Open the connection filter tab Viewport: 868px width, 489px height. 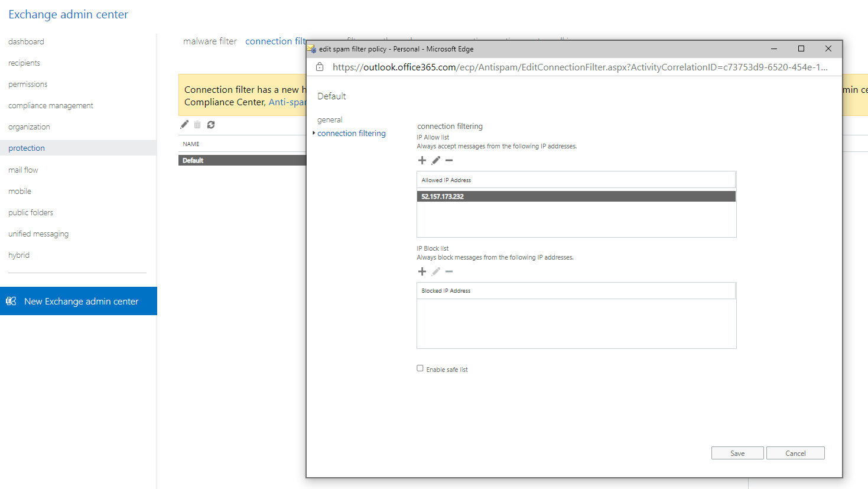275,41
